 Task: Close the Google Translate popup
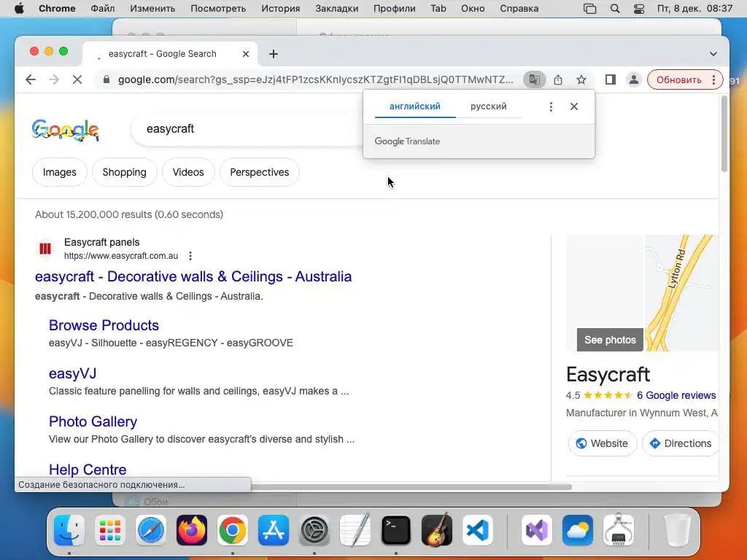pyautogui.click(x=574, y=106)
